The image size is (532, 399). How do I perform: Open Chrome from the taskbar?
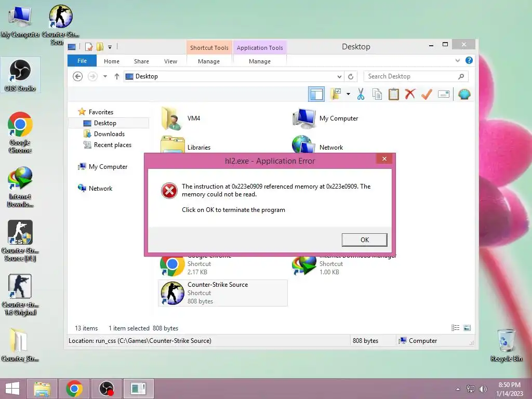[x=74, y=389]
